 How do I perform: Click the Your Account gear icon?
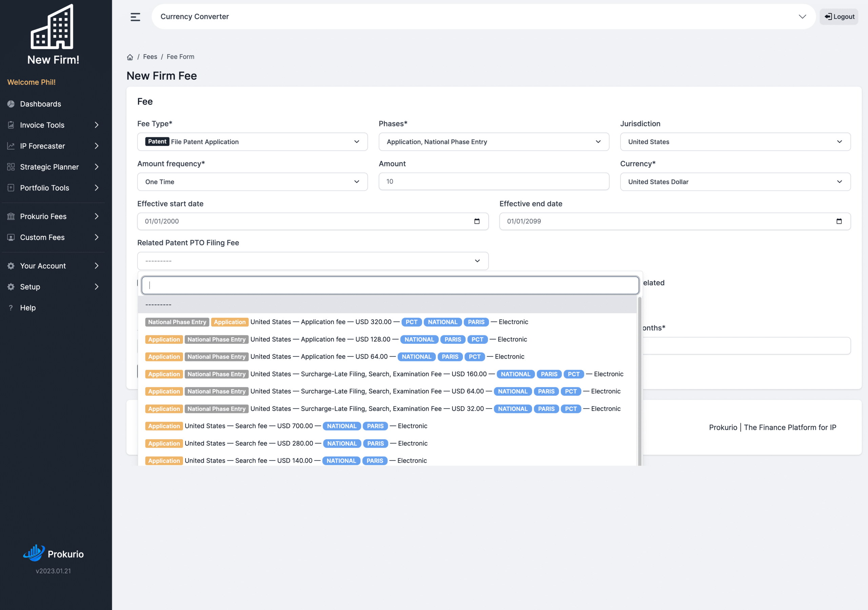[11, 266]
